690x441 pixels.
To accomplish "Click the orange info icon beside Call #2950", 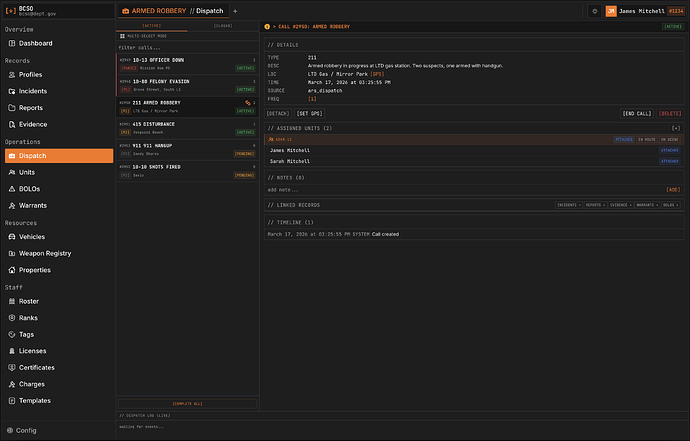I will tap(267, 26).
